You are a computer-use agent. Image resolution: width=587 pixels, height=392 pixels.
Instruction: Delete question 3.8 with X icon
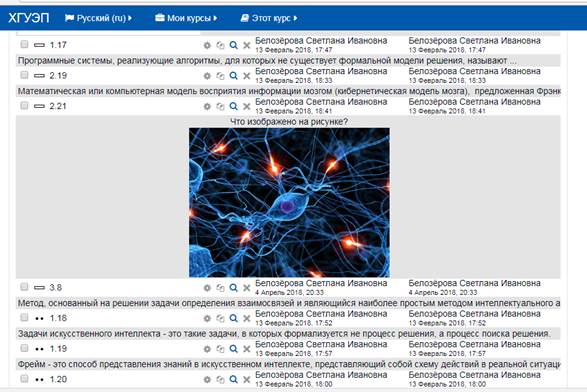247,288
